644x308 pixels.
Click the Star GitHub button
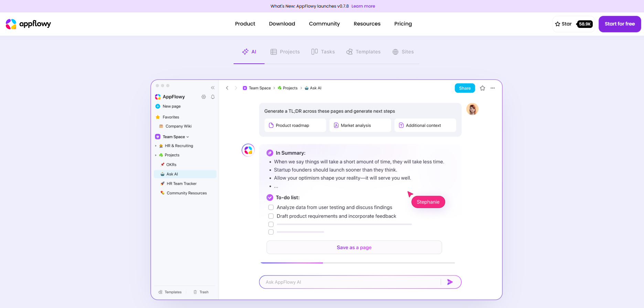[x=573, y=24]
